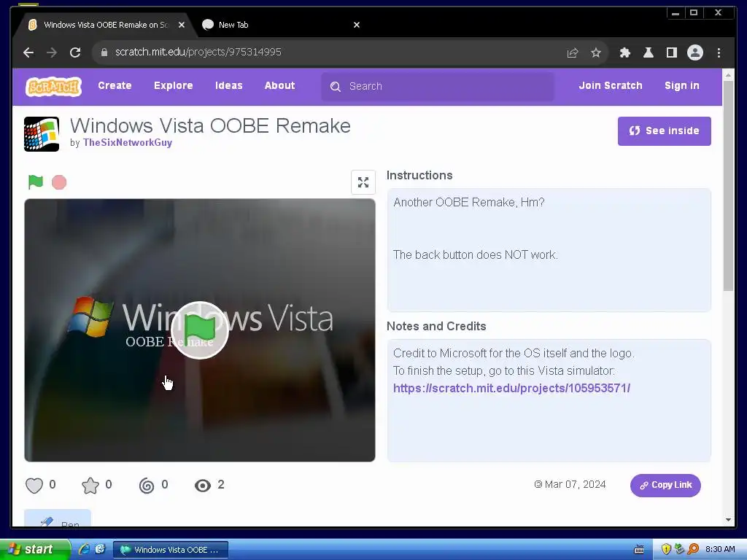Click the Mar 07, 2024 date text
Image resolution: width=747 pixels, height=560 pixels.
tap(575, 484)
